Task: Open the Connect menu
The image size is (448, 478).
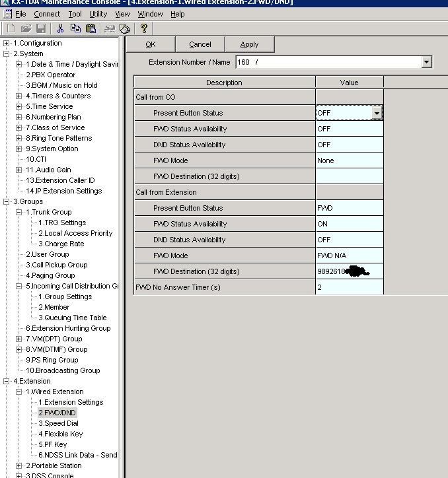Action: [47, 14]
